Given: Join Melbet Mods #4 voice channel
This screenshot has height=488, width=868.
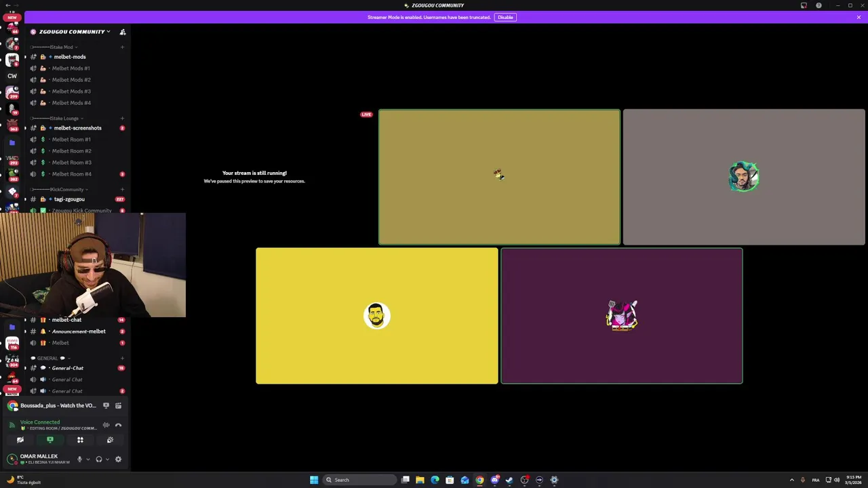Looking at the screenshot, I should point(77,103).
